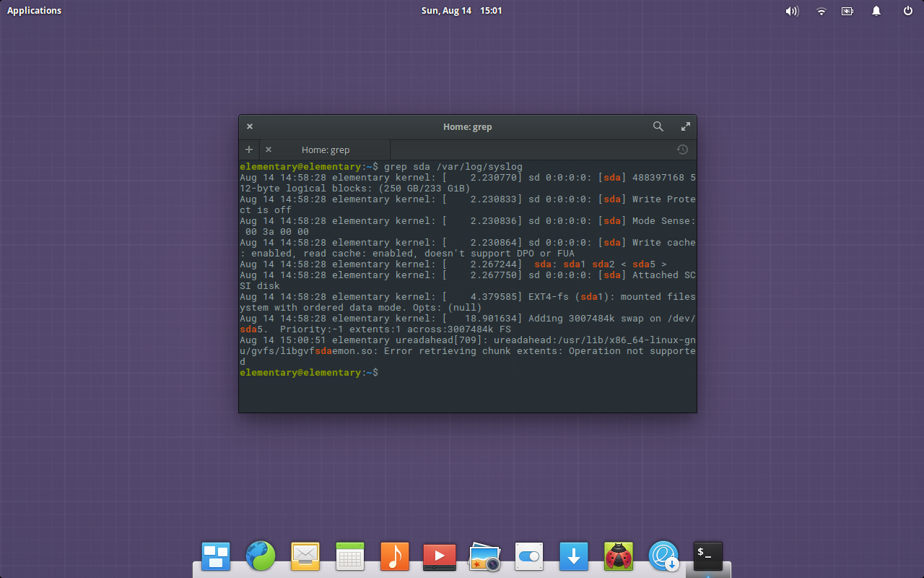Viewport: 924px width, 578px height.
Task: Open the session power menu
Action: coord(908,11)
